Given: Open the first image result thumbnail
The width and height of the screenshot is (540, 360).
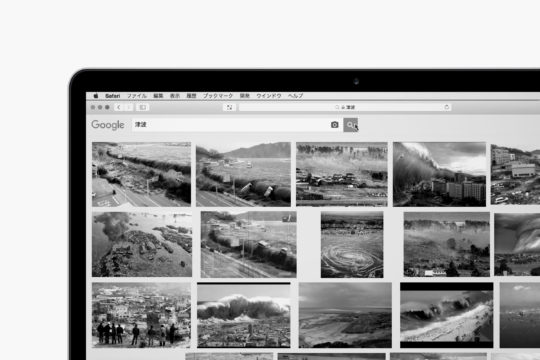Looking at the screenshot, I should coord(141,174).
